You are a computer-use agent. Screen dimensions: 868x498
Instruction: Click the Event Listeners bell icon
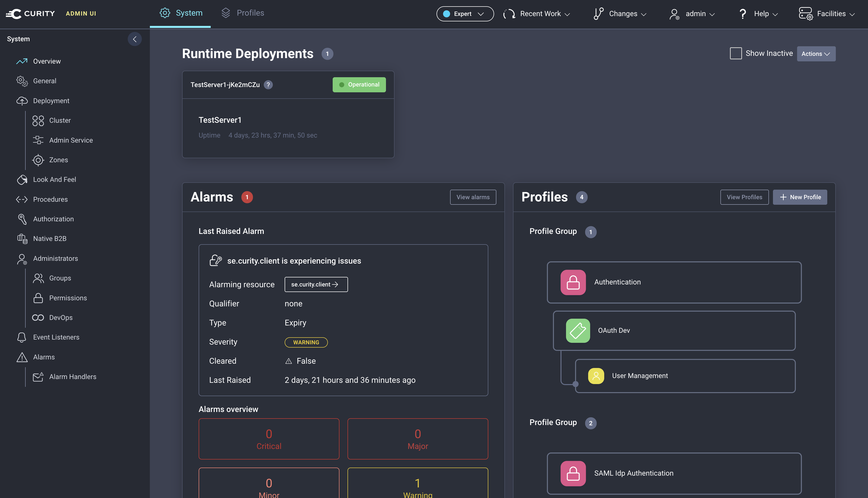click(x=22, y=337)
